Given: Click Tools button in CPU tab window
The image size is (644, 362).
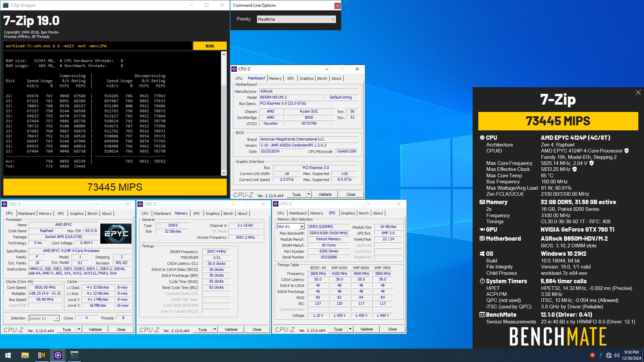Looking at the screenshot, I should tap(67, 329).
